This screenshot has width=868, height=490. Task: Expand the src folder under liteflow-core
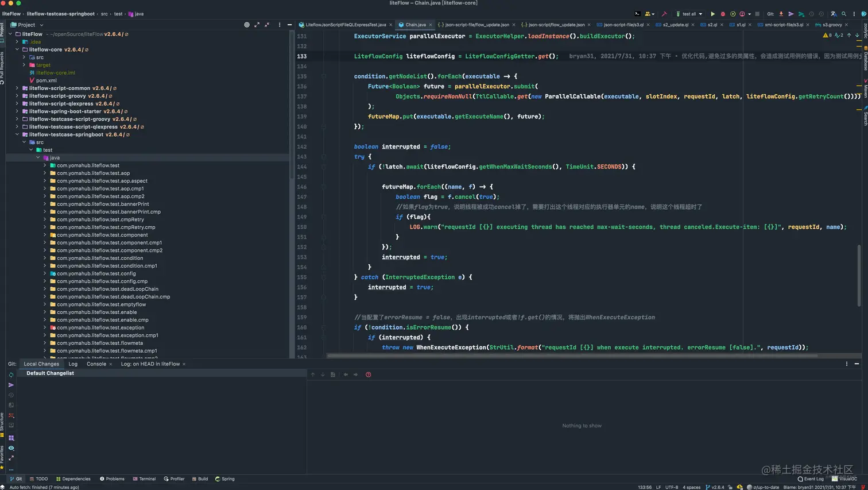pos(24,57)
